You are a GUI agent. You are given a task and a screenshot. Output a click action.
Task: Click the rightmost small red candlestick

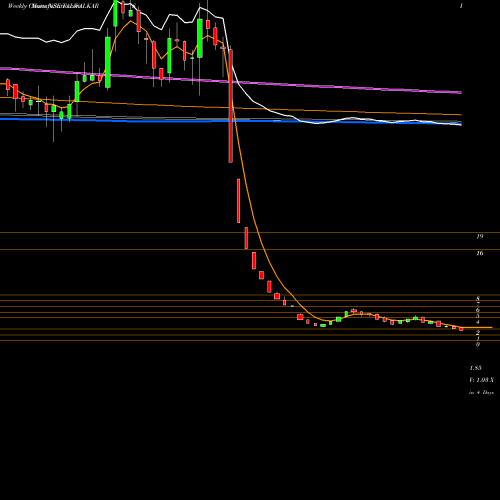pos(461,329)
